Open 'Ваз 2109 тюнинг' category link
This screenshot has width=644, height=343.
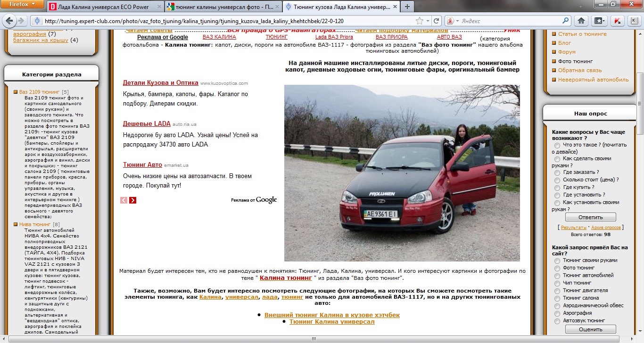40,92
